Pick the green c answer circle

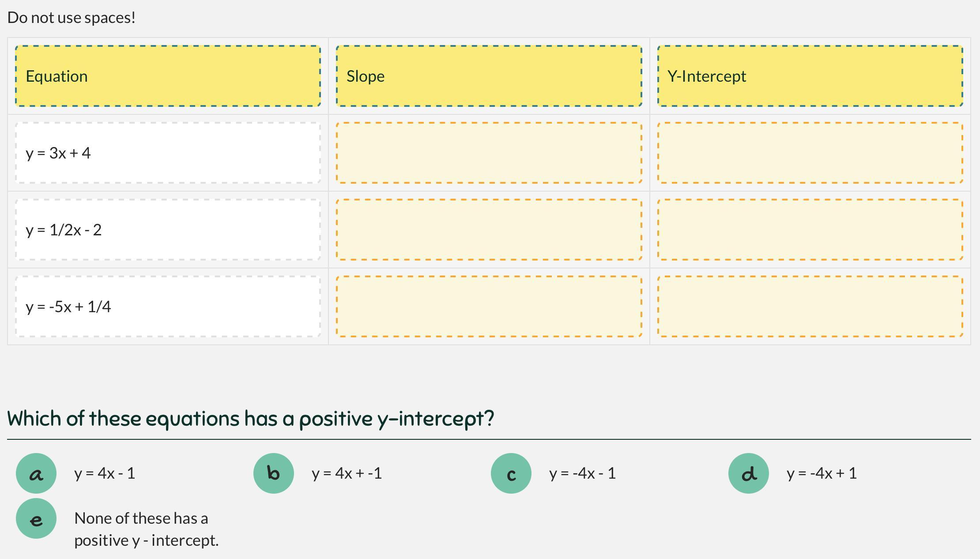(x=511, y=473)
